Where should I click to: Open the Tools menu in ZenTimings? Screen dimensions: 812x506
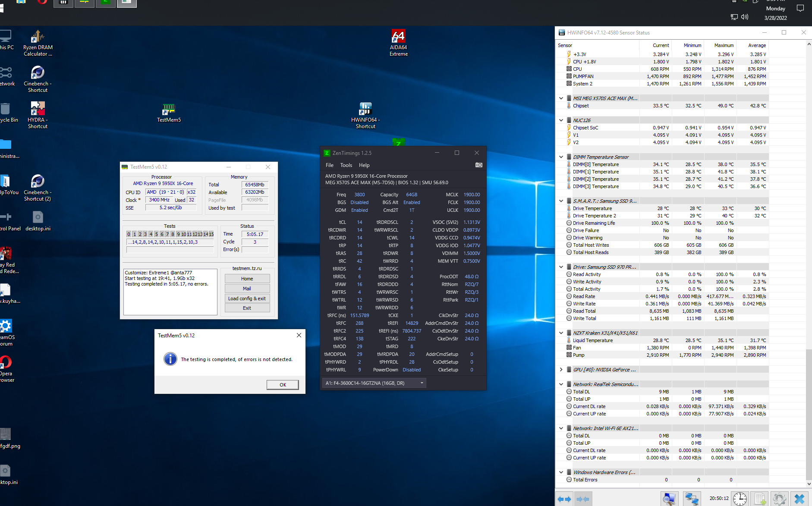tap(346, 165)
